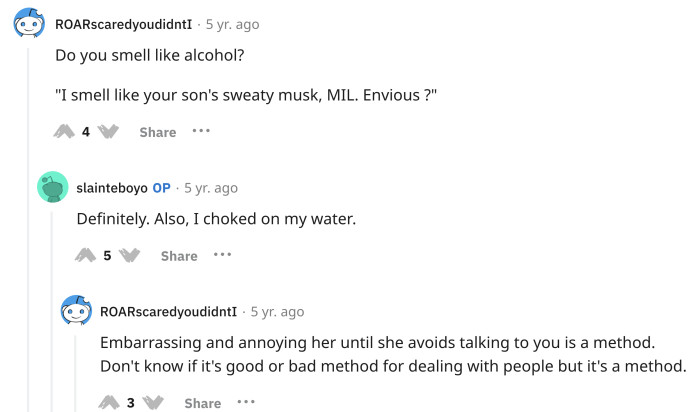The height and width of the screenshot is (412, 700).
Task: Click ROARscaredyoudidntI's avatar on the bottom reply
Action: 76,311
